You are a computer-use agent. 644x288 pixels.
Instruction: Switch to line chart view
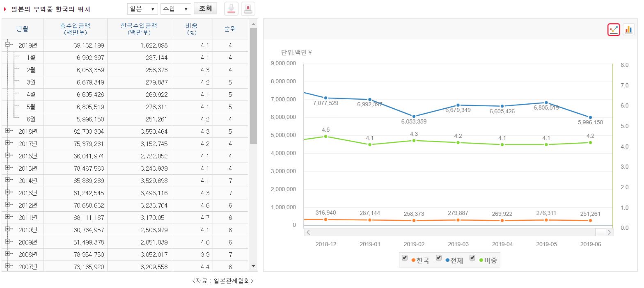click(x=614, y=30)
